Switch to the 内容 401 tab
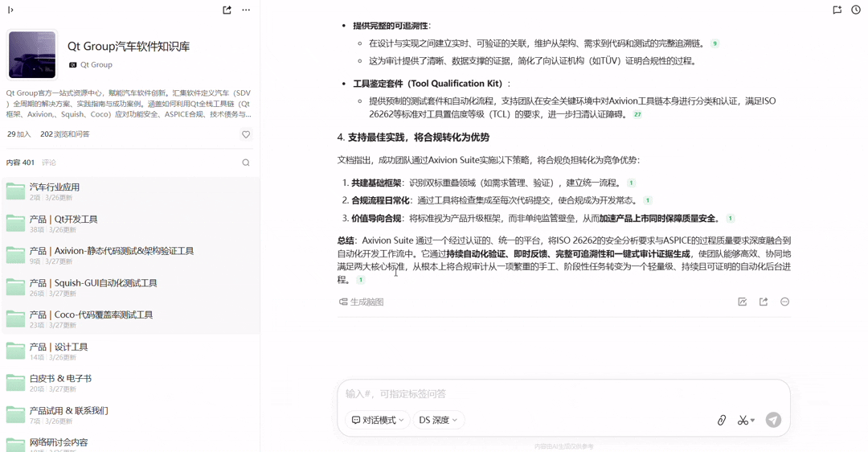The height and width of the screenshot is (452, 868). coord(20,162)
